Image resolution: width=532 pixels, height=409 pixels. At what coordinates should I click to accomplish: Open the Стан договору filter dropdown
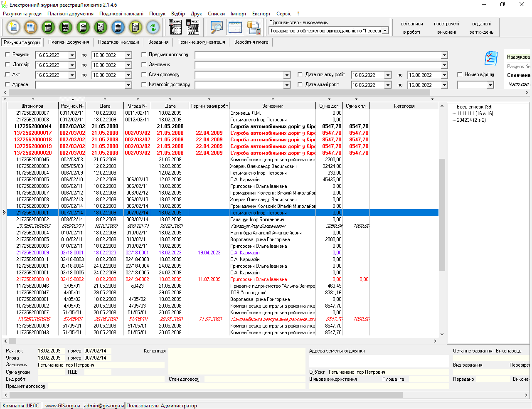click(x=287, y=75)
